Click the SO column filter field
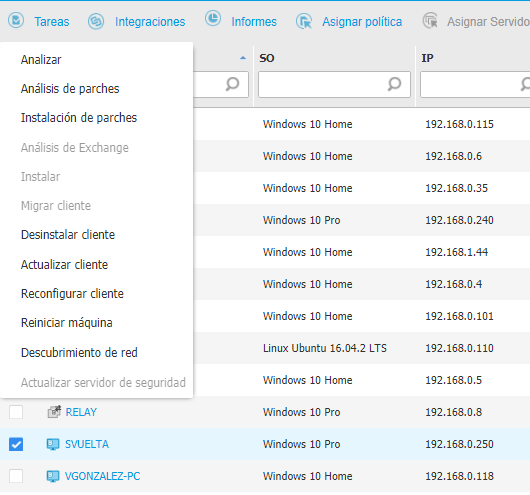 click(334, 84)
